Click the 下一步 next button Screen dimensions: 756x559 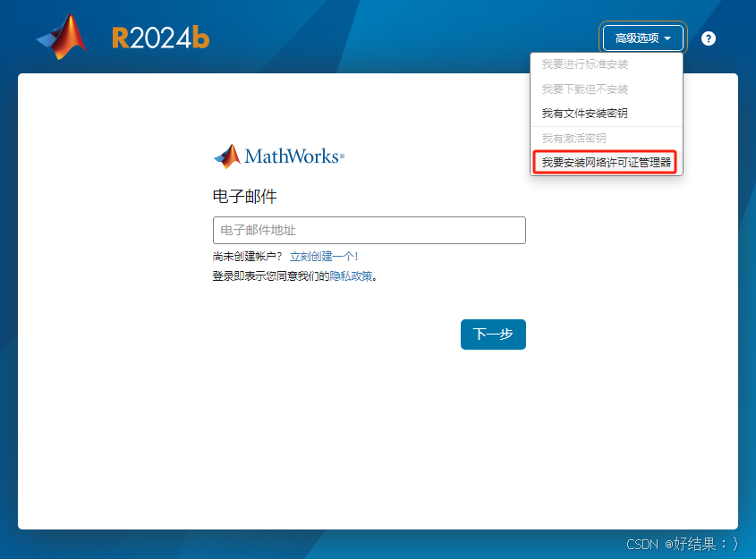[493, 335]
